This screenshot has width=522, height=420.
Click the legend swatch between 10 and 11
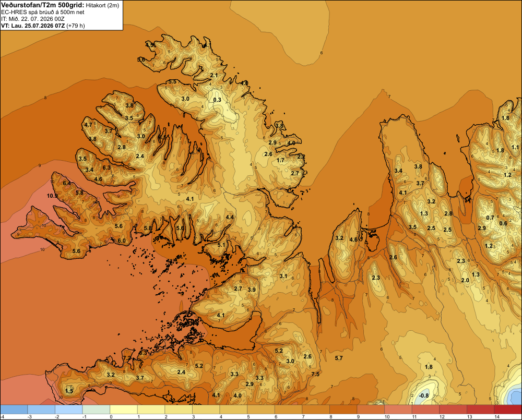coord(398,410)
